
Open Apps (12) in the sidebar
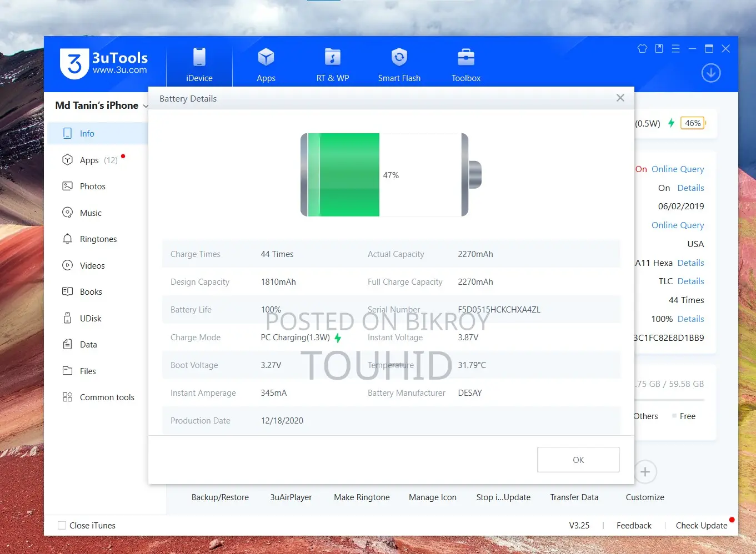pos(98,160)
